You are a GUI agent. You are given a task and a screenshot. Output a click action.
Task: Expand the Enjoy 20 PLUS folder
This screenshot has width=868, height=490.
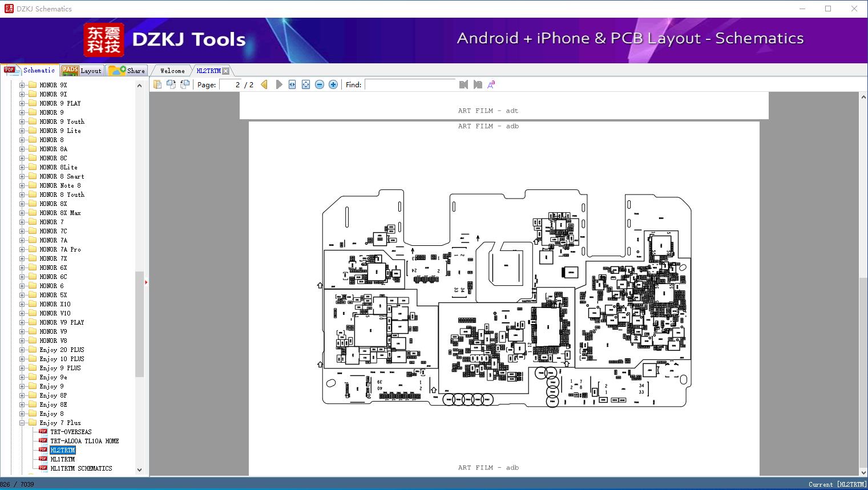tap(22, 350)
